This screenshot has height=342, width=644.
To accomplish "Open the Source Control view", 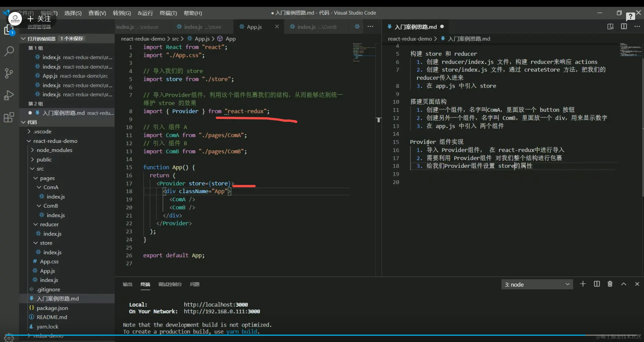I will click(x=9, y=73).
